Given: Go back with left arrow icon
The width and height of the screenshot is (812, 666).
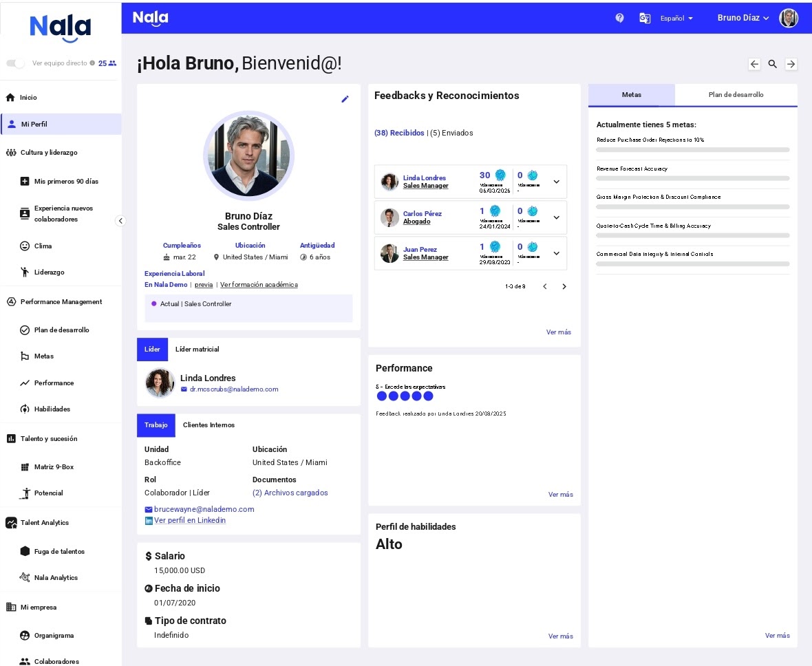Looking at the screenshot, I should tap(754, 64).
